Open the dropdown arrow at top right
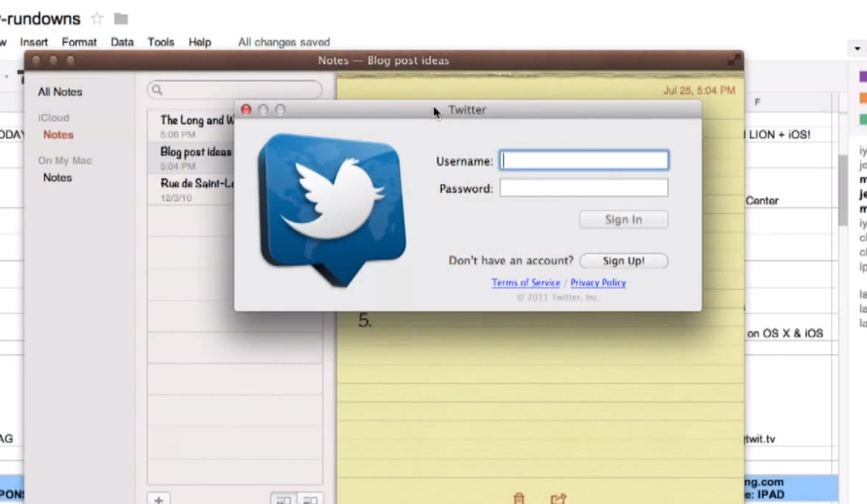The height and width of the screenshot is (504, 867). [857, 49]
